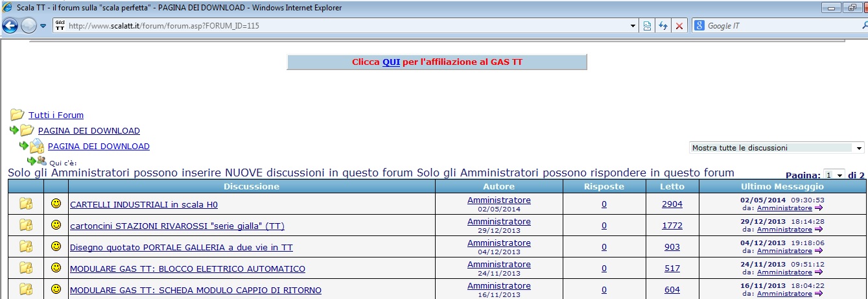Click the magnifier icon in search box

point(865,26)
